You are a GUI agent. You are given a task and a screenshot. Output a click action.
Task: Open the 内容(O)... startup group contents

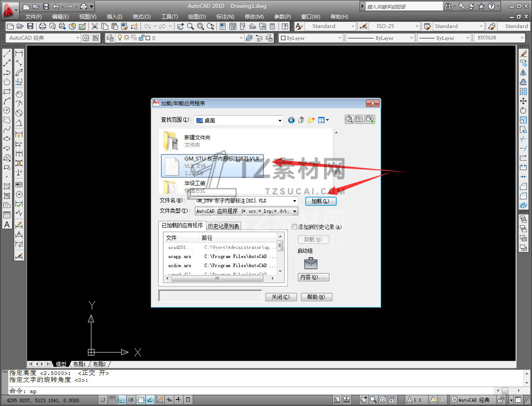314,277
